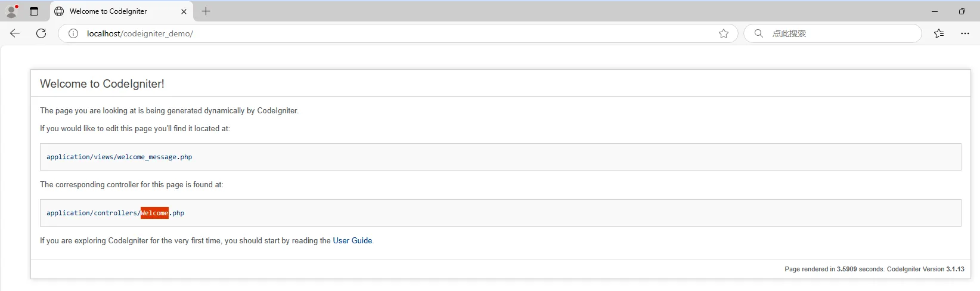Minimize the browser window
The height and width of the screenshot is (291, 980).
coord(934,11)
